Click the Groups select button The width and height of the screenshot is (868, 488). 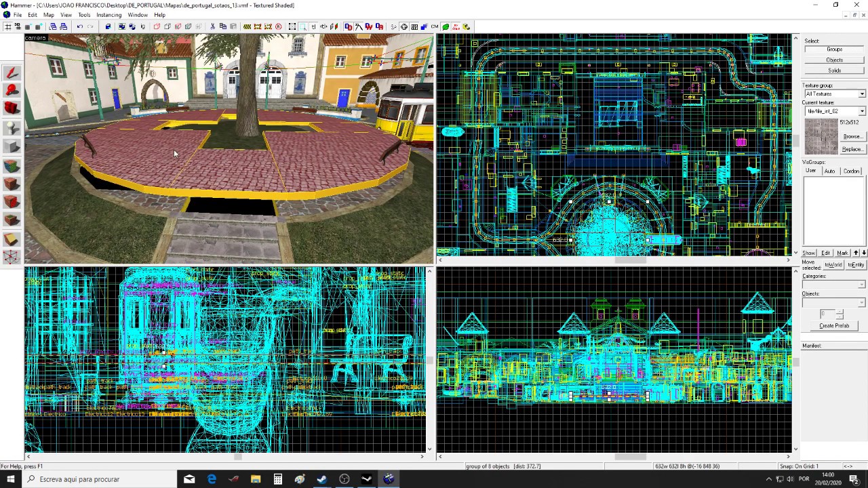pos(834,49)
